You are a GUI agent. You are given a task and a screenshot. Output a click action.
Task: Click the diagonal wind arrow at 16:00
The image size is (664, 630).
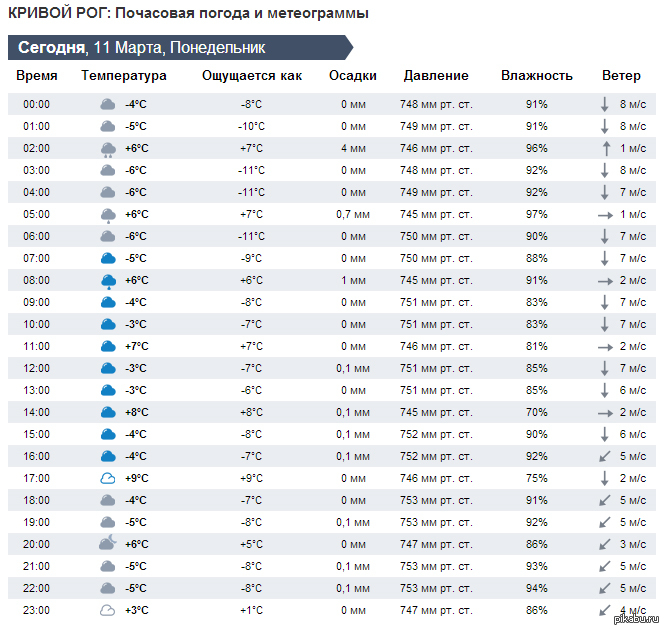605,456
